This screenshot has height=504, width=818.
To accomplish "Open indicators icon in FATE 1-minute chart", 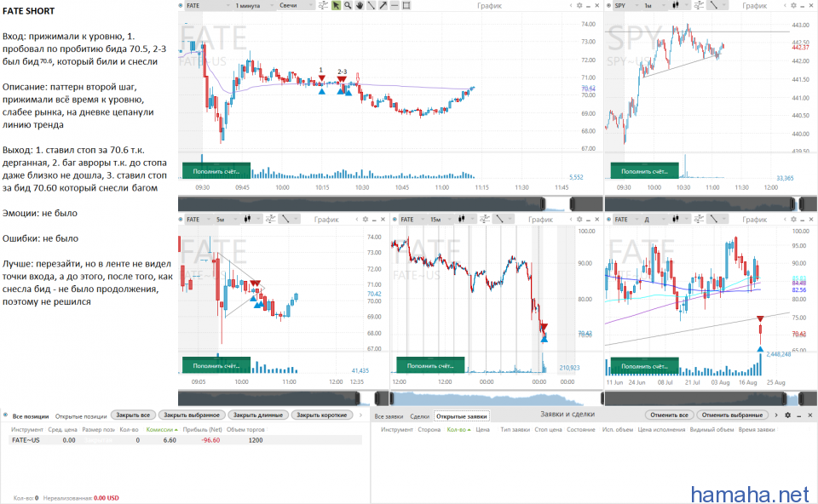I will (x=324, y=5).
